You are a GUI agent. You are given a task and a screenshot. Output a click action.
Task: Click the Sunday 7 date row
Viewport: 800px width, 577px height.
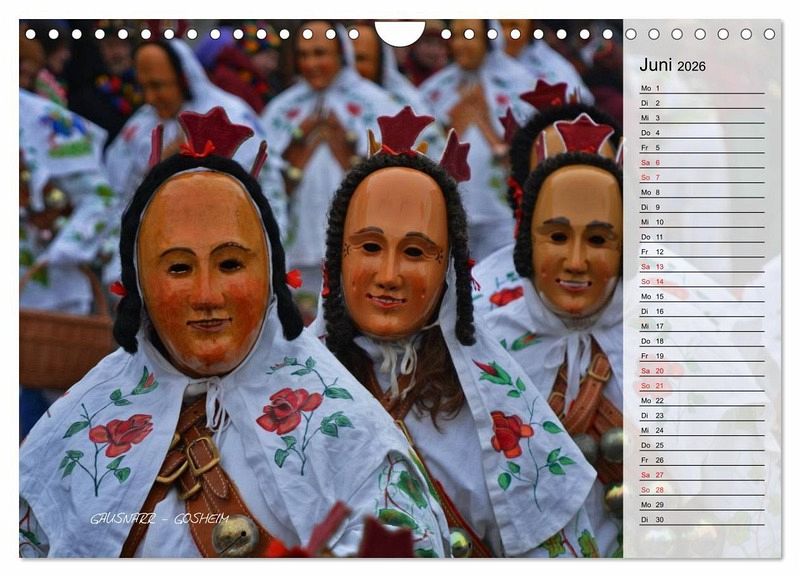700,177
